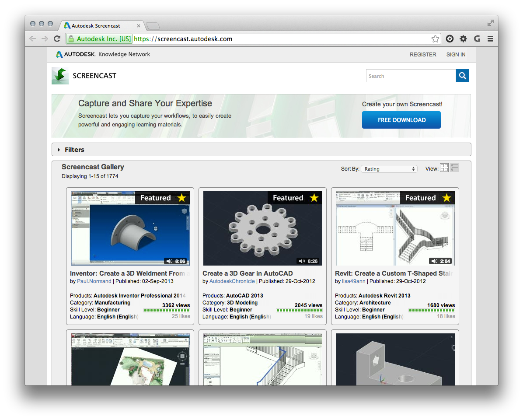Select the Autodesk Screencast browser tab

[x=101, y=26]
